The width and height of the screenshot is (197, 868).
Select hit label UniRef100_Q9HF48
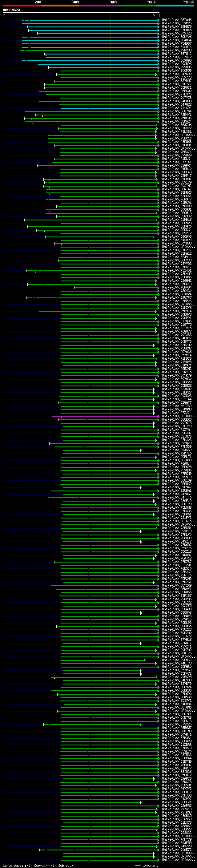(x=177, y=172)
